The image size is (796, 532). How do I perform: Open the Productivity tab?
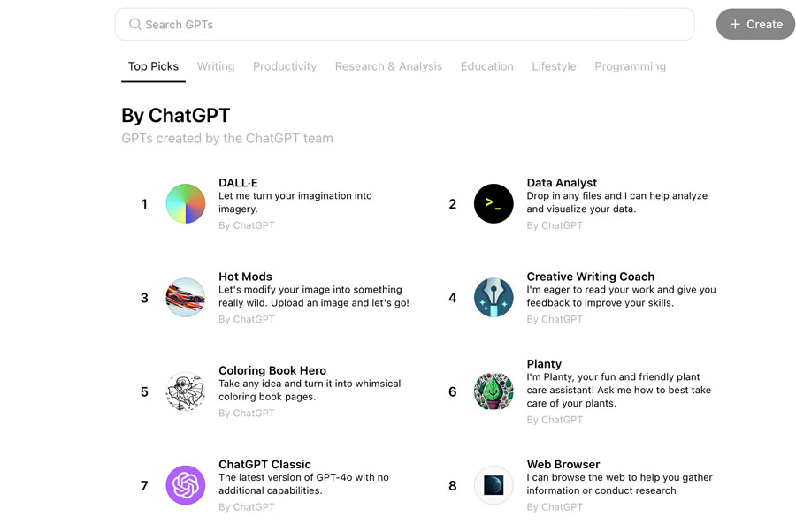285,66
